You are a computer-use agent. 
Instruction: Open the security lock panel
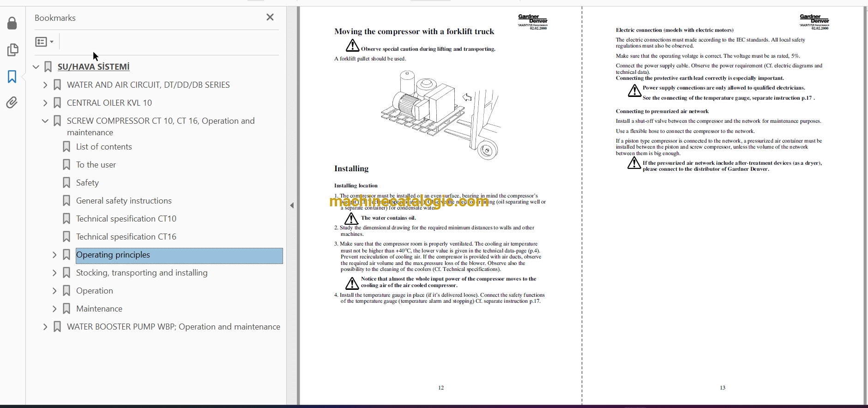click(x=12, y=23)
